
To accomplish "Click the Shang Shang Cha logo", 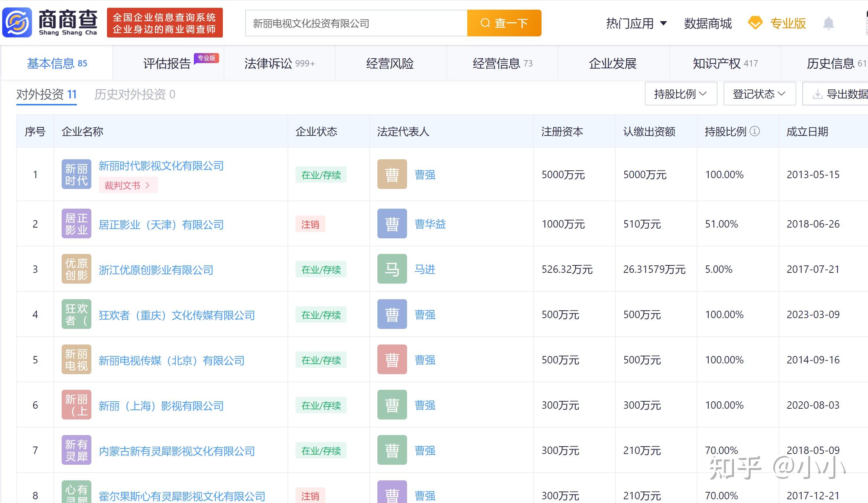I will (x=50, y=23).
